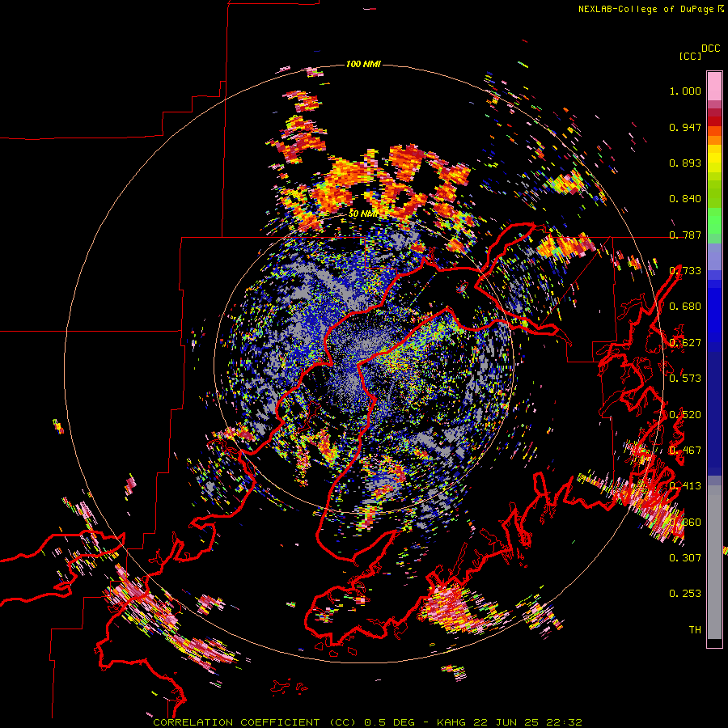Click the gray lower segment of color bar

[x=714, y=562]
